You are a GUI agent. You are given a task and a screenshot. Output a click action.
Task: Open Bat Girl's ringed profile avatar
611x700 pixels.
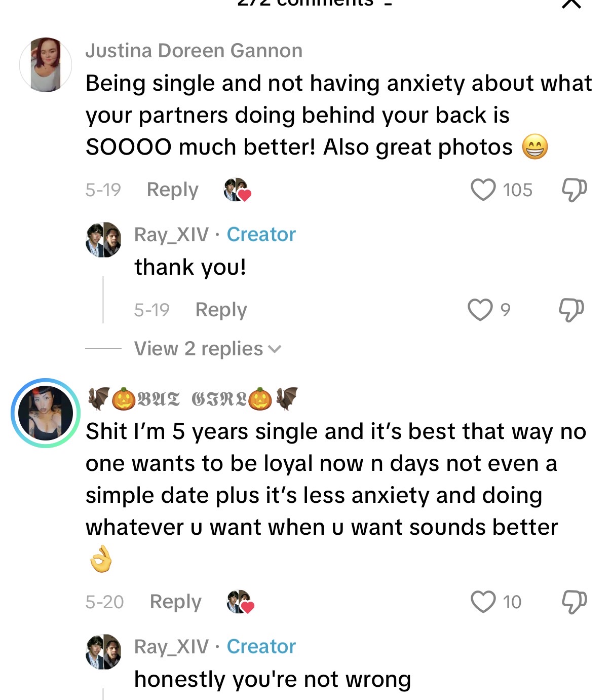coord(46,413)
